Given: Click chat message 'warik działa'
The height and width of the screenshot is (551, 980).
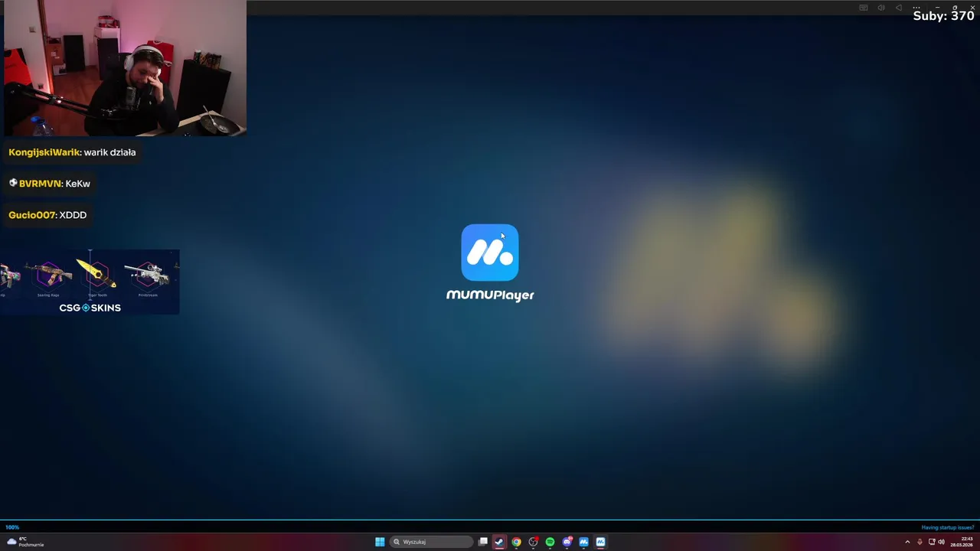Looking at the screenshot, I should (x=109, y=152).
